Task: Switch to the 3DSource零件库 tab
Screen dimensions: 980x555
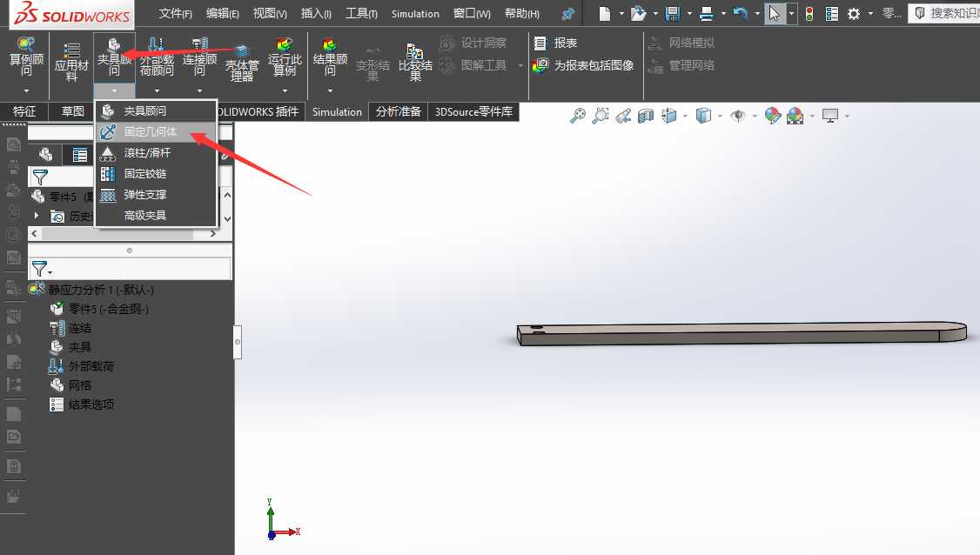Action: pyautogui.click(x=473, y=112)
